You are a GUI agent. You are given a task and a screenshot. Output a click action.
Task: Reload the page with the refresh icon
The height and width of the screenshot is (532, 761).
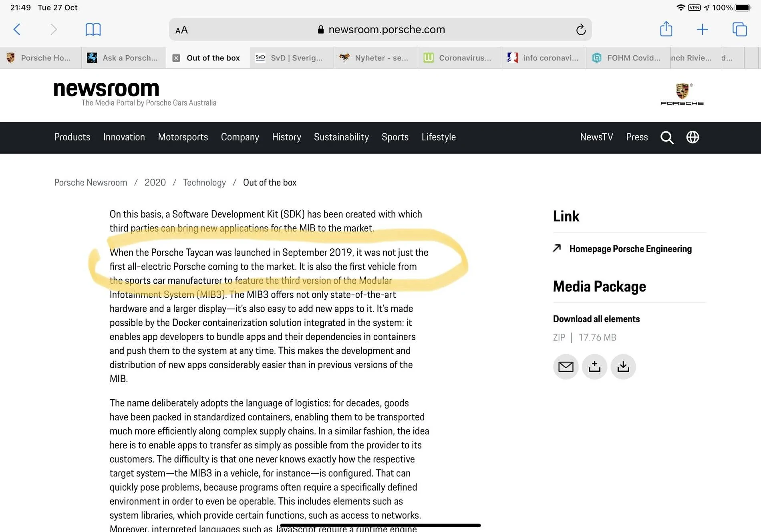(x=581, y=30)
